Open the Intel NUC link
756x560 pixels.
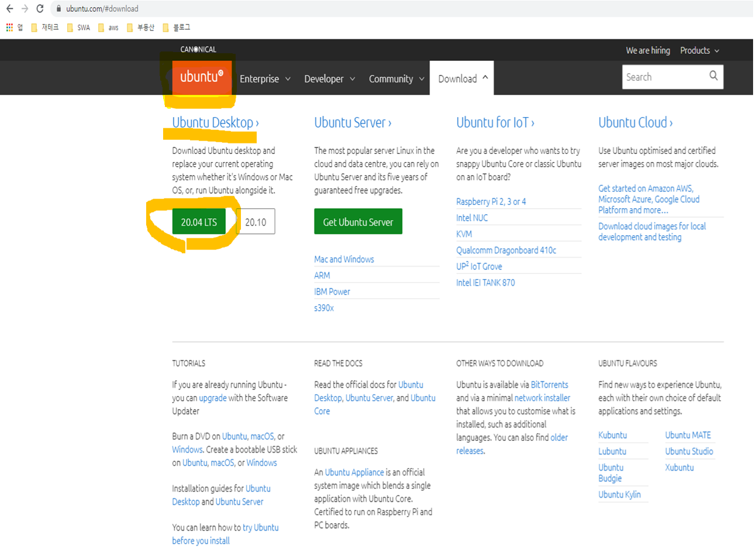pyautogui.click(x=472, y=218)
